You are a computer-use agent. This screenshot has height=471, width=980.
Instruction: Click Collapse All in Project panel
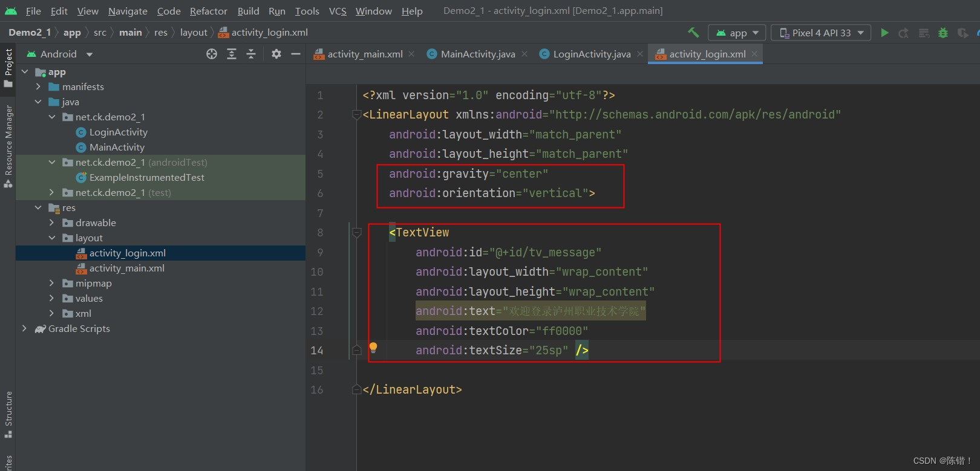coord(251,54)
